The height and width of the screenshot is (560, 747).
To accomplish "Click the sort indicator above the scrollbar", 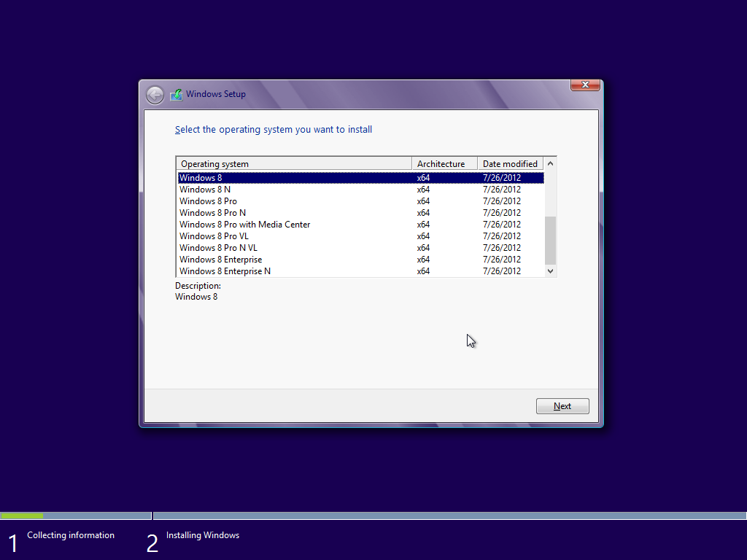I will tap(550, 163).
